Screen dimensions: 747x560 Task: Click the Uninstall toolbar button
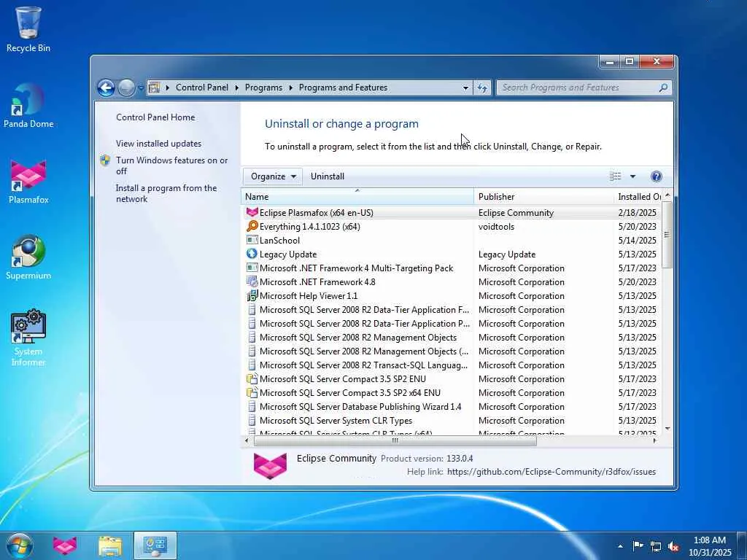(x=328, y=176)
